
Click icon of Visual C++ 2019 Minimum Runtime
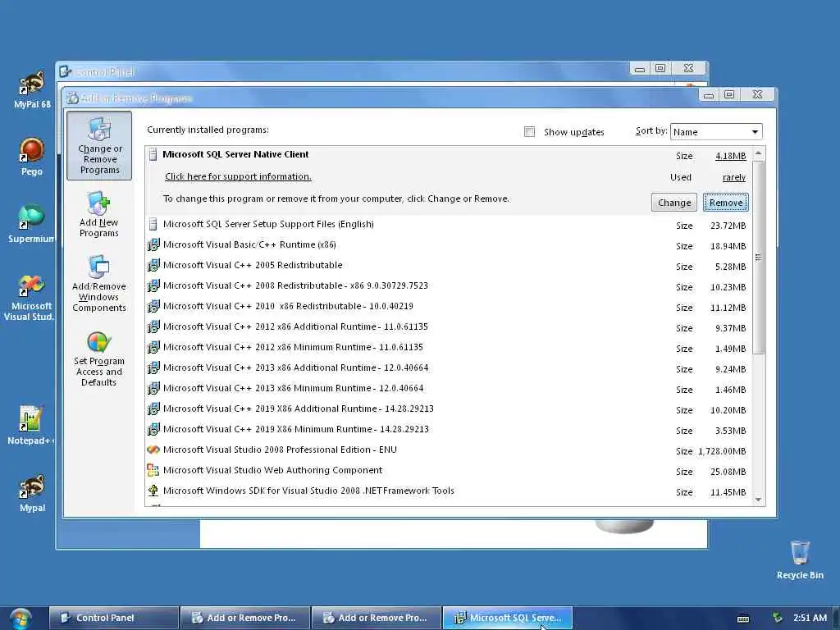tap(153, 429)
